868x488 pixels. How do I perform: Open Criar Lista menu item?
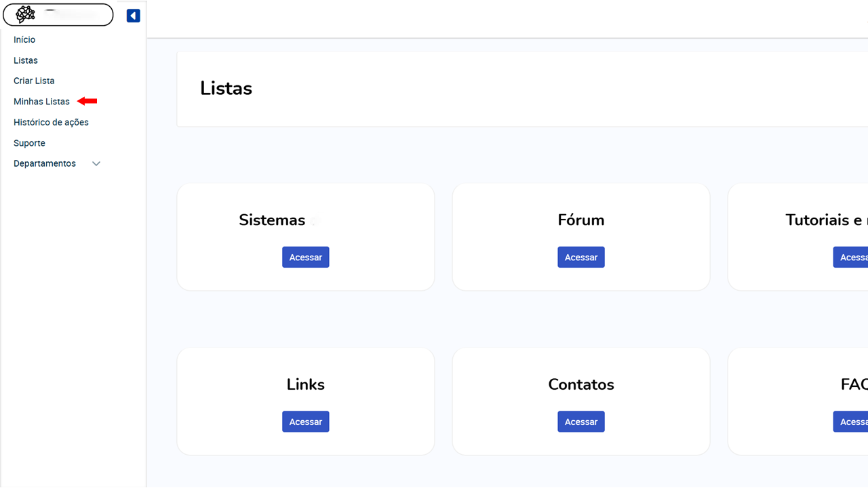tap(34, 81)
